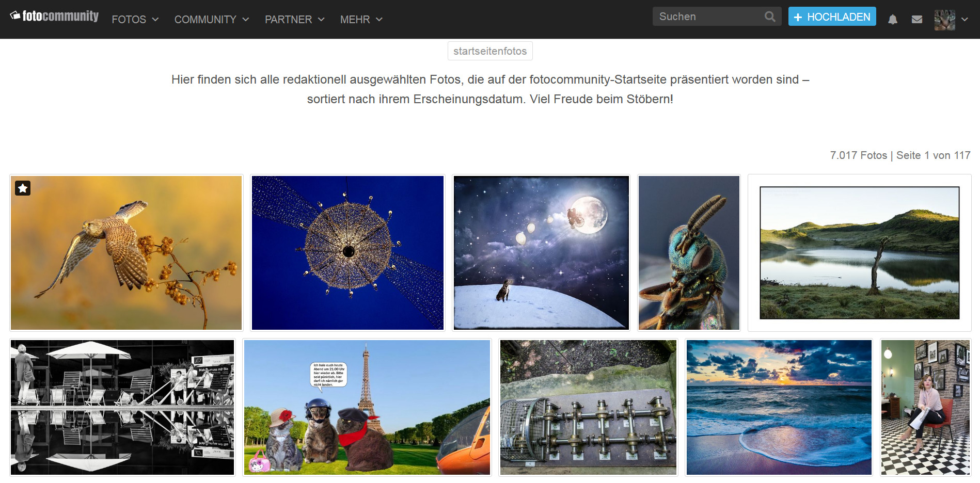This screenshot has height=483, width=980.
Task: Open the moon and dog fantasy photo
Action: point(541,253)
